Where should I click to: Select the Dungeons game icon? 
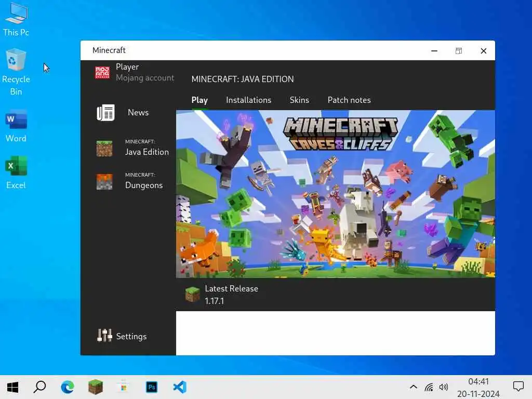point(104,181)
